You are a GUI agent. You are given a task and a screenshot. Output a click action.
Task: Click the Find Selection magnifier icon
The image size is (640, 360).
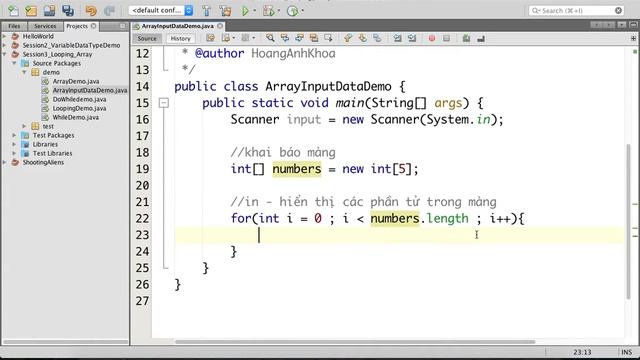270,38
